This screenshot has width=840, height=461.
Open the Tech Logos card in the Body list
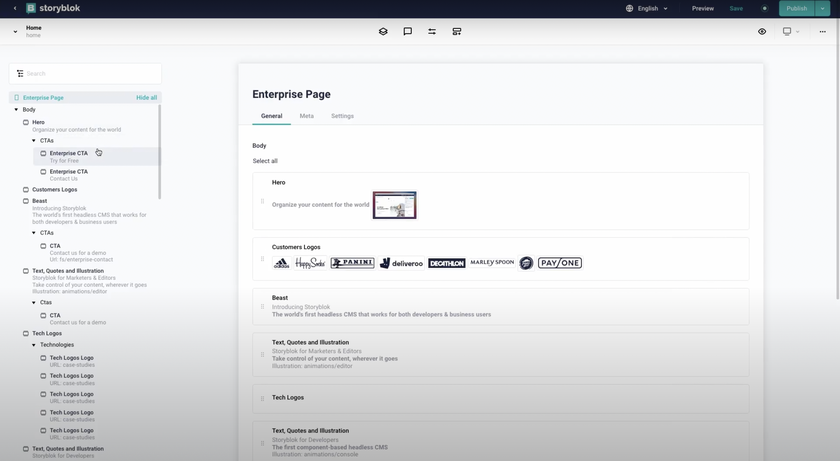click(501, 398)
